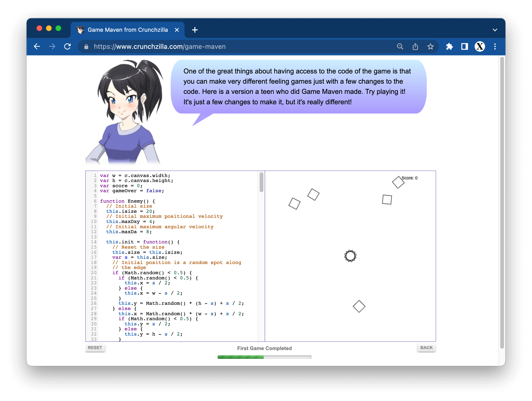The width and height of the screenshot is (532, 401).
Task: Click code line 'var w = c.canvas.width;'
Action: tap(135, 176)
